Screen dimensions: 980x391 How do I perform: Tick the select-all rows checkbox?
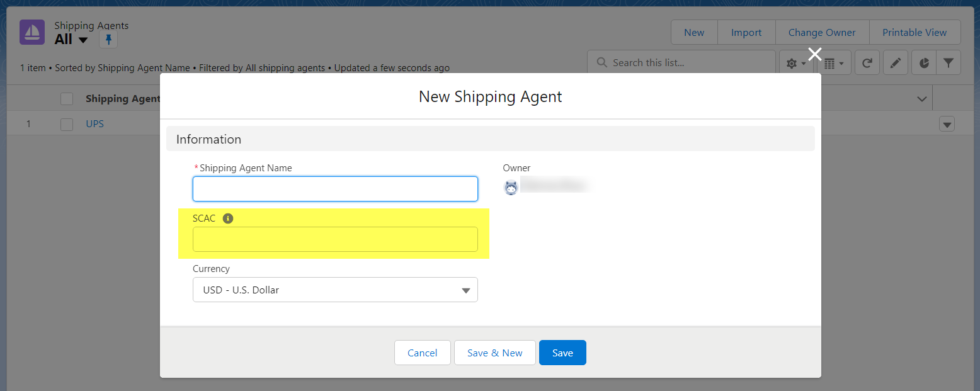pos(67,99)
